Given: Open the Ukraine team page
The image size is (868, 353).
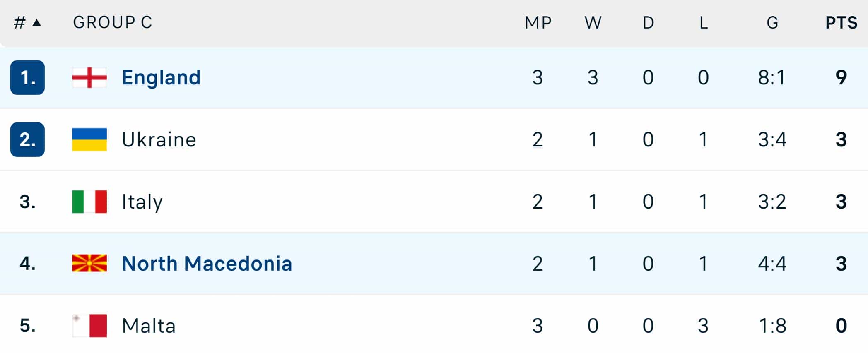Looking at the screenshot, I should click(159, 139).
